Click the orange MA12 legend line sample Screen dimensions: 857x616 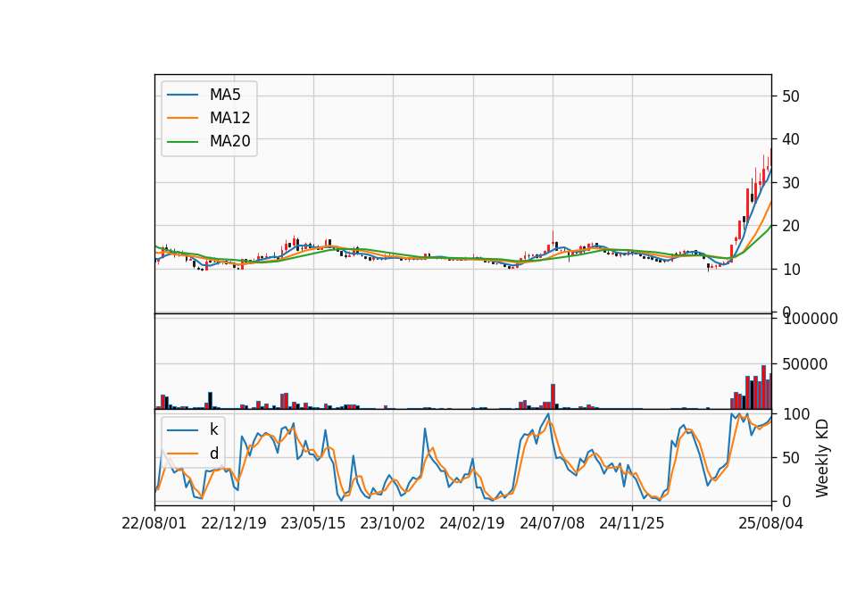(x=182, y=118)
